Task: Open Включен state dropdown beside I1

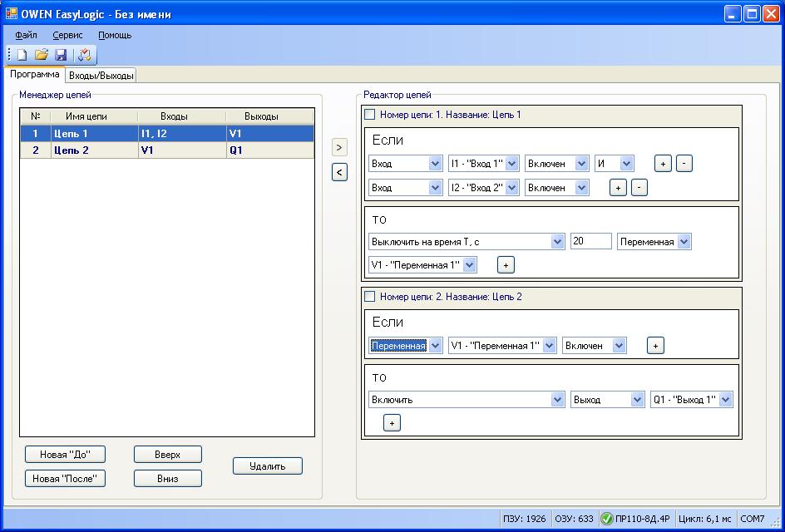Action: [x=556, y=164]
